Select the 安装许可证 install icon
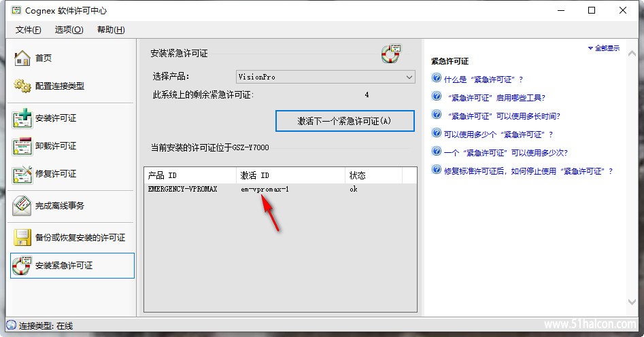The image size is (644, 337). [22, 118]
